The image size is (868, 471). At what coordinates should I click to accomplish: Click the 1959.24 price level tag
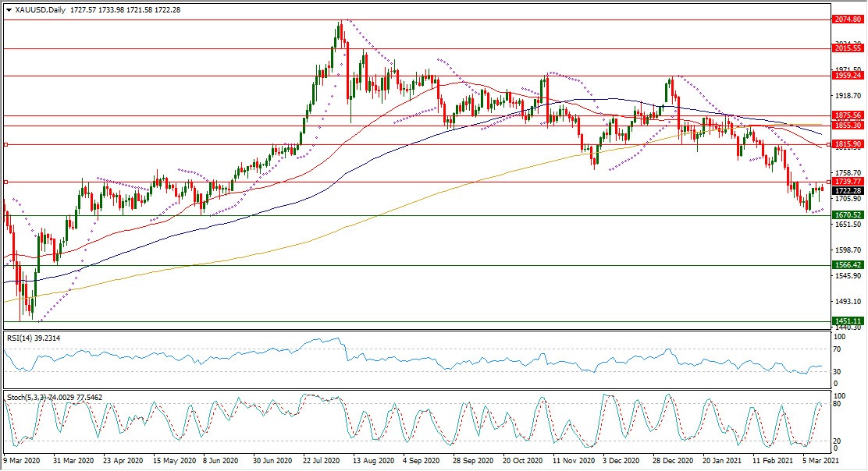click(847, 76)
